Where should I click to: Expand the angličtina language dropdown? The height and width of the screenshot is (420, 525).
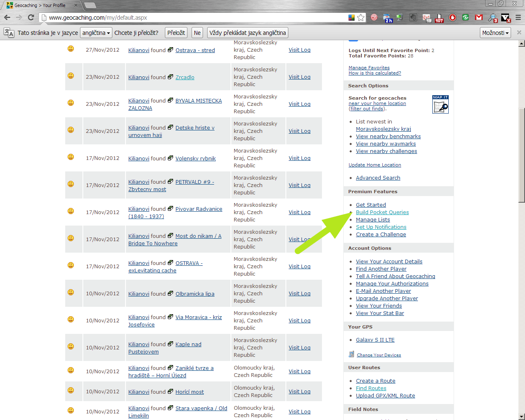coord(96,33)
